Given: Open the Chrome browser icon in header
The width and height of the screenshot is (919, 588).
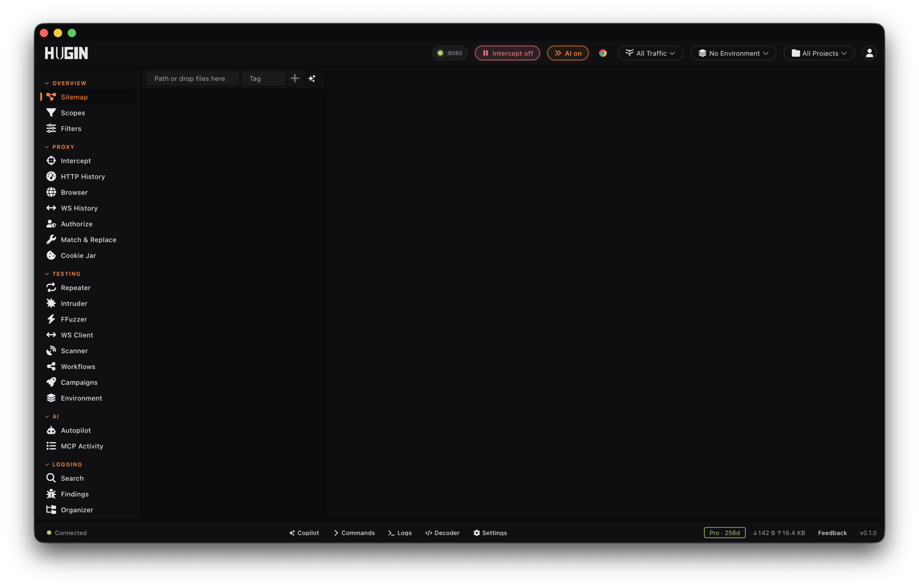Looking at the screenshot, I should click(x=603, y=54).
